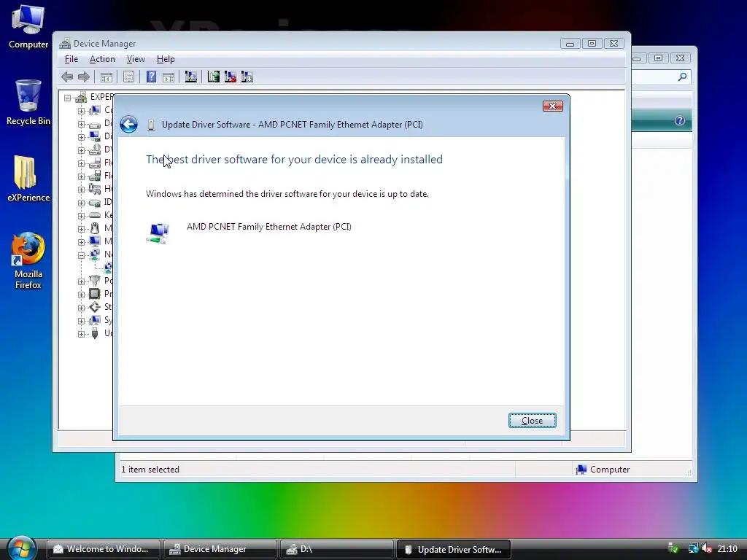Toggle the Show/Hide Action Pane toolbar icon
Viewport: 747px width, 560px height.
pos(169,77)
